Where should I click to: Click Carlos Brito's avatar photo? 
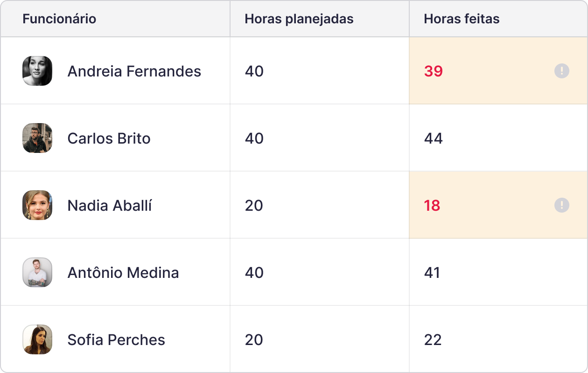37,138
